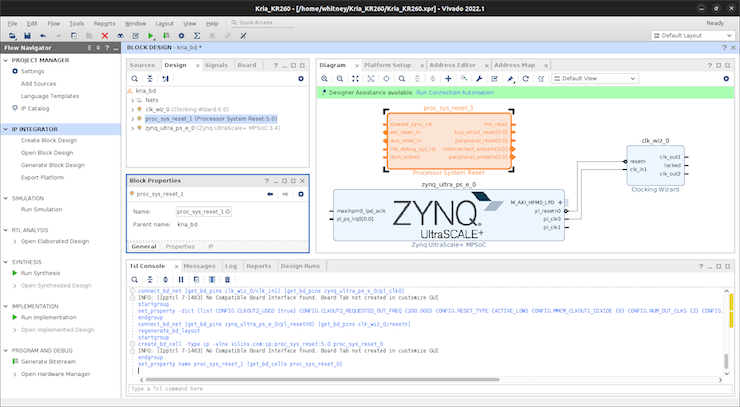Click the Tcl command input field
Viewport: 740px width, 407px height.
(x=429, y=389)
